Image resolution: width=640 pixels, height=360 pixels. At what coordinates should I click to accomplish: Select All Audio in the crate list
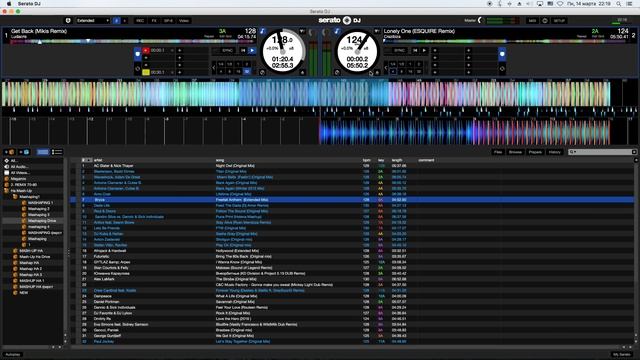pyautogui.click(x=19, y=167)
